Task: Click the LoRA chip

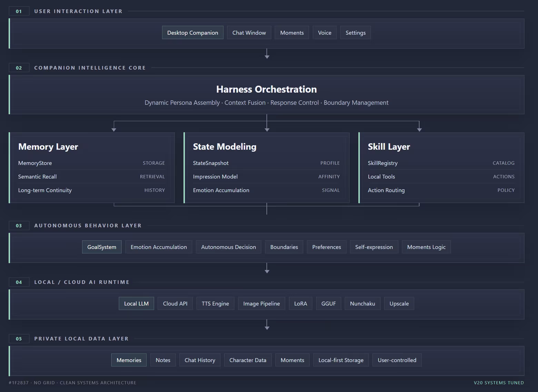Action: tap(300, 303)
